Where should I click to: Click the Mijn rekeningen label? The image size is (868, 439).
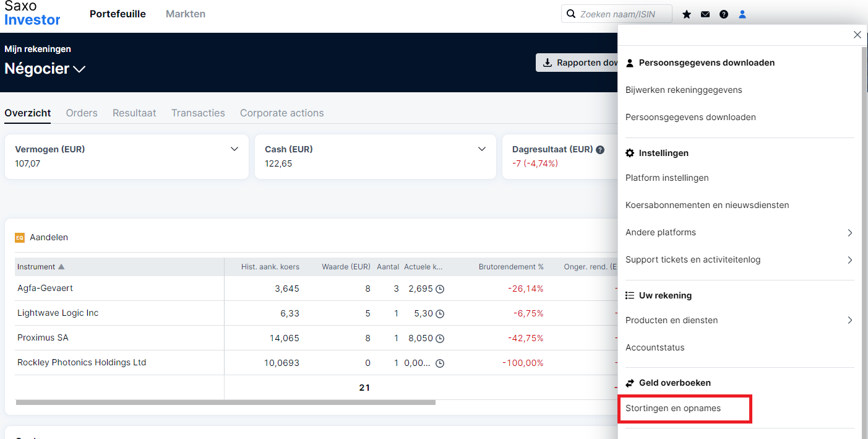[38, 49]
